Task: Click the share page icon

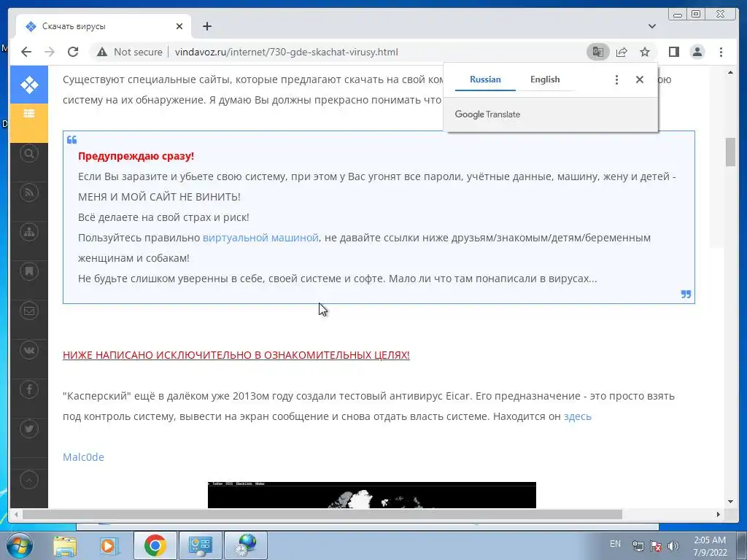Action: [x=622, y=52]
